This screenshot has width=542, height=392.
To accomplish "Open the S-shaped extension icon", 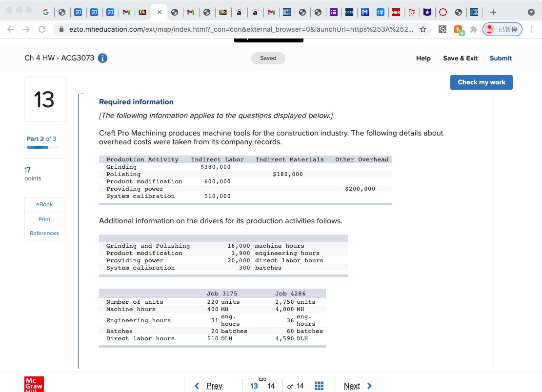I will (x=442, y=29).
